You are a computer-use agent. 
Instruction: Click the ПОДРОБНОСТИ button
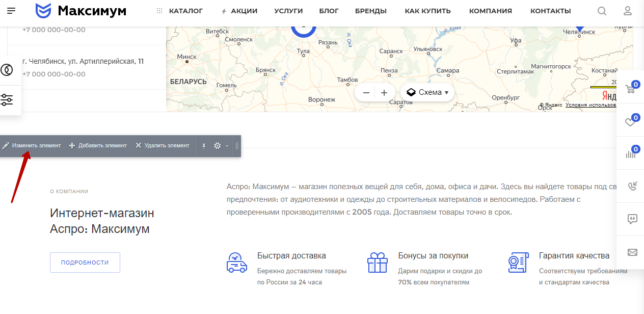pyautogui.click(x=85, y=263)
